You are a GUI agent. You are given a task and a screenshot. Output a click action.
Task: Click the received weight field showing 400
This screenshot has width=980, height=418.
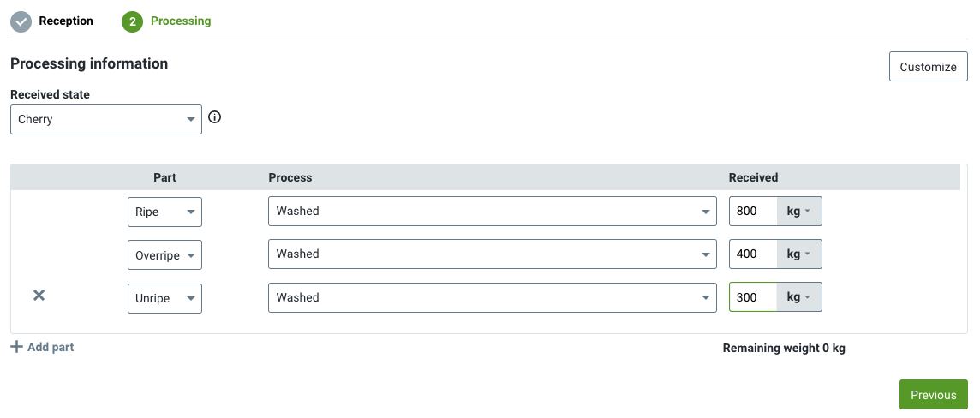coord(753,254)
